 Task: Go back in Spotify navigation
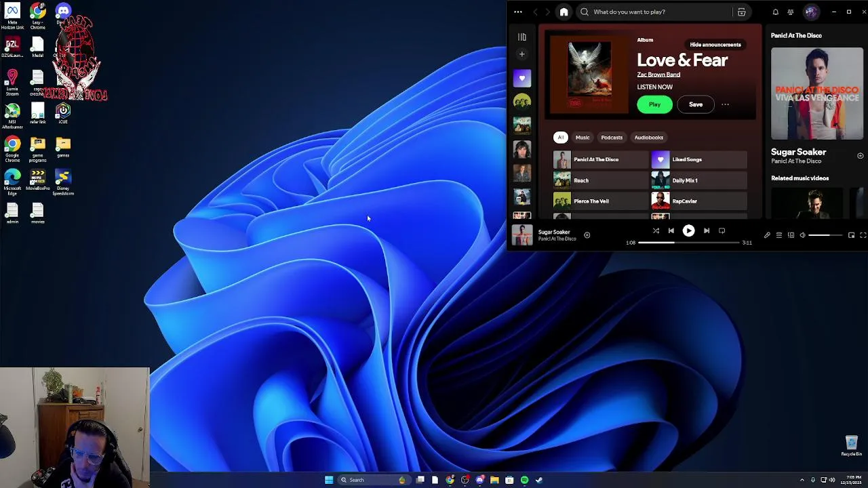click(535, 12)
